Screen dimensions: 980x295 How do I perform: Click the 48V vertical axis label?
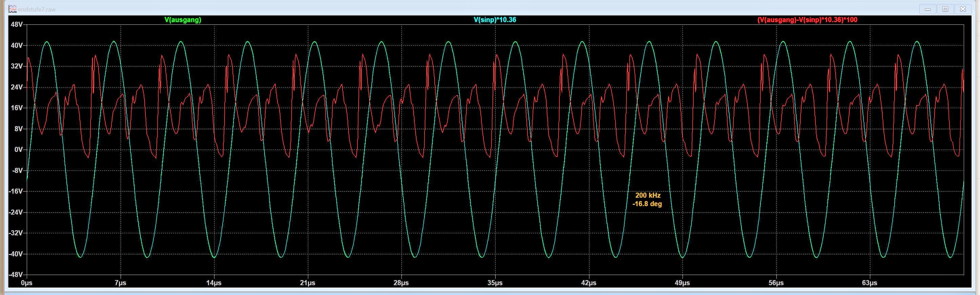(x=17, y=24)
